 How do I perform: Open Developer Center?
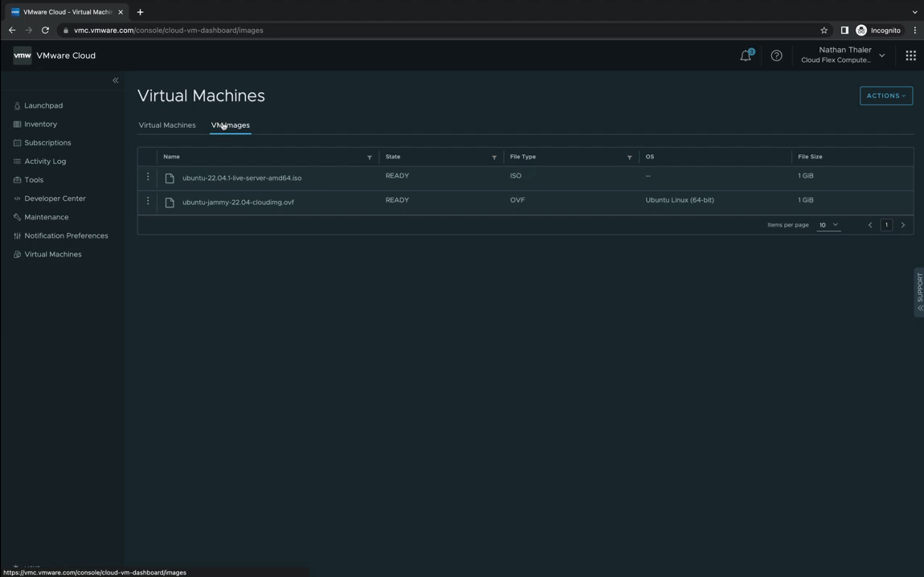point(55,198)
